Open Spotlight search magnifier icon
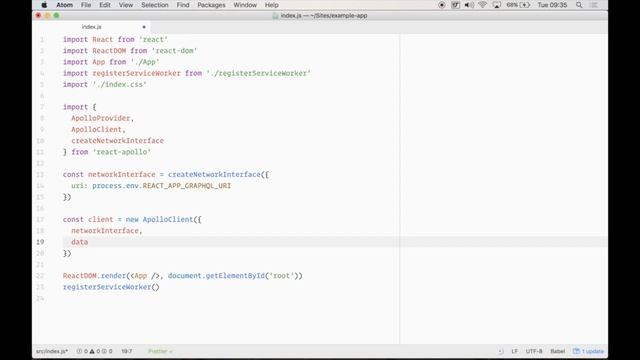This screenshot has width=640, height=360. (x=579, y=5)
